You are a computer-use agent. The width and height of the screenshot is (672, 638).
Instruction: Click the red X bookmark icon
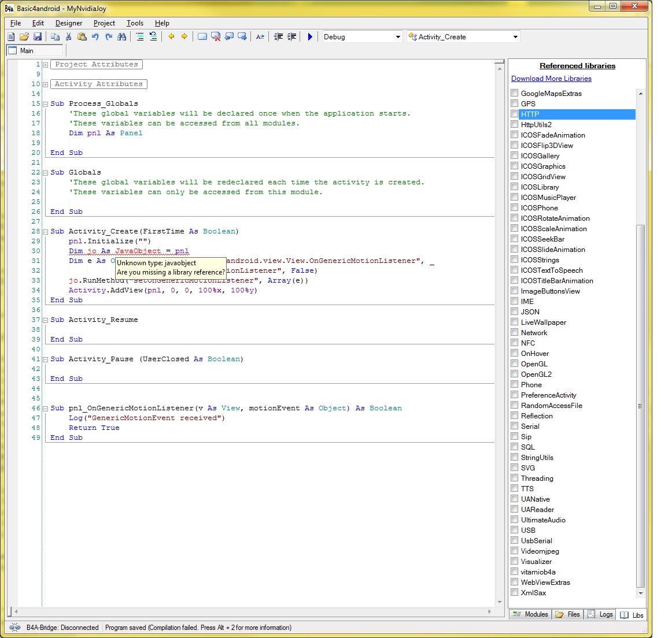tap(216, 36)
